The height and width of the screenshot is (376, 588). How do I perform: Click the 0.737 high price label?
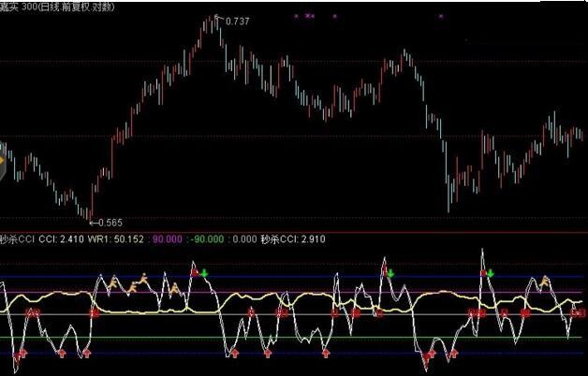click(x=238, y=20)
